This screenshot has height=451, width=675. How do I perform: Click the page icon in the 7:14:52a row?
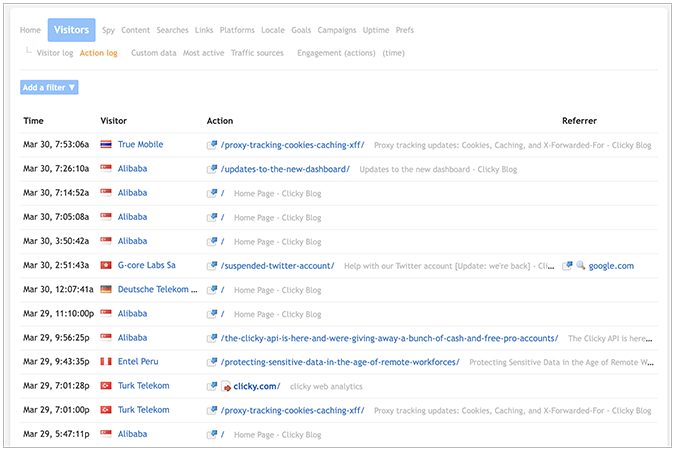click(212, 193)
